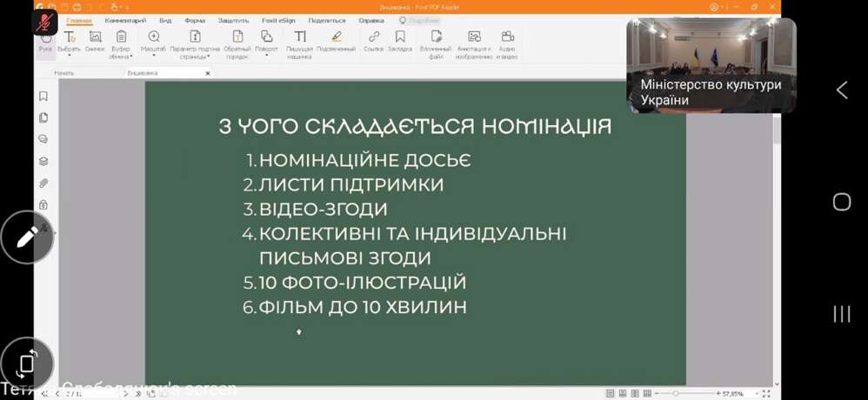Open the Attachments paperclip side panel
Image resolution: width=868 pixels, height=400 pixels.
[43, 183]
